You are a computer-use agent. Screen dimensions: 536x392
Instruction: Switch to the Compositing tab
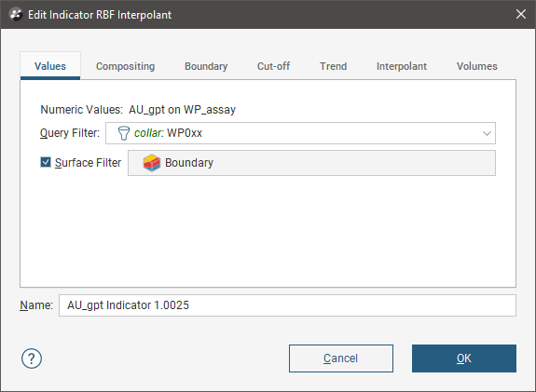coord(126,66)
